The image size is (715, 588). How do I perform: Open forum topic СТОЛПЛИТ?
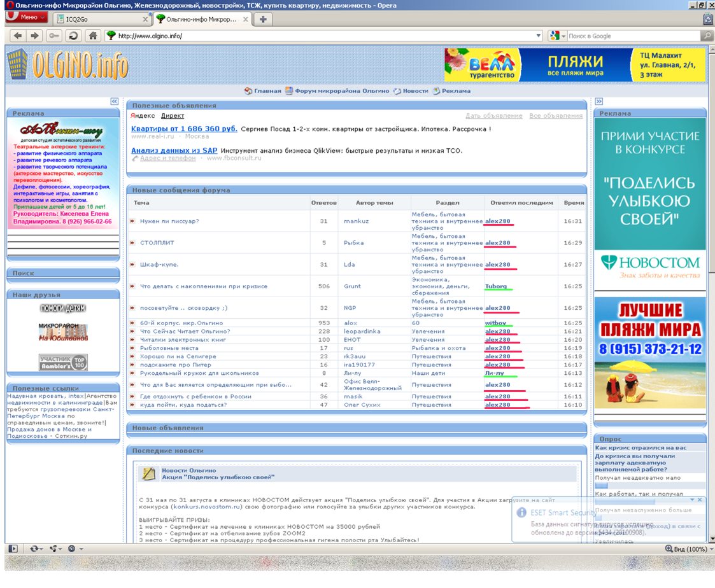tap(157, 242)
